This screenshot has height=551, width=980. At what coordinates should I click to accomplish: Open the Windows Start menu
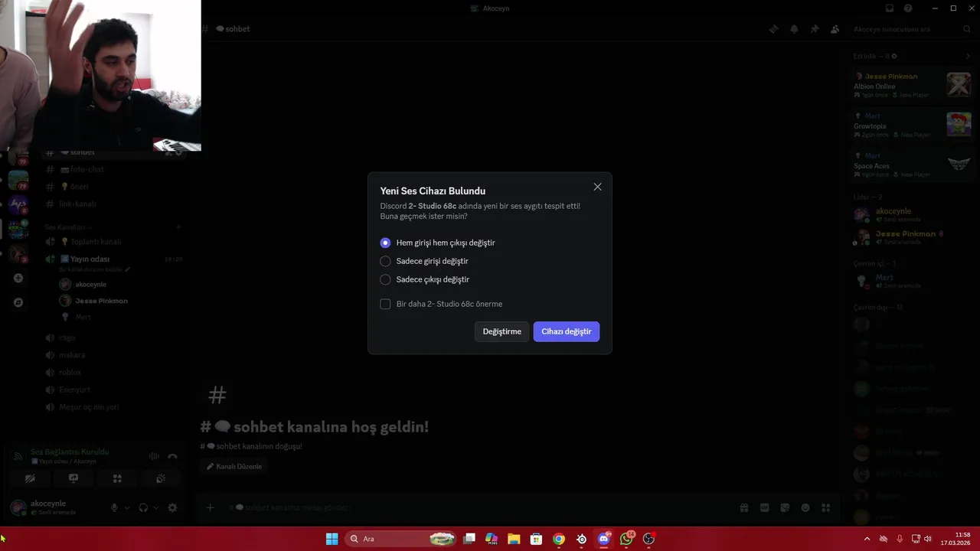332,539
